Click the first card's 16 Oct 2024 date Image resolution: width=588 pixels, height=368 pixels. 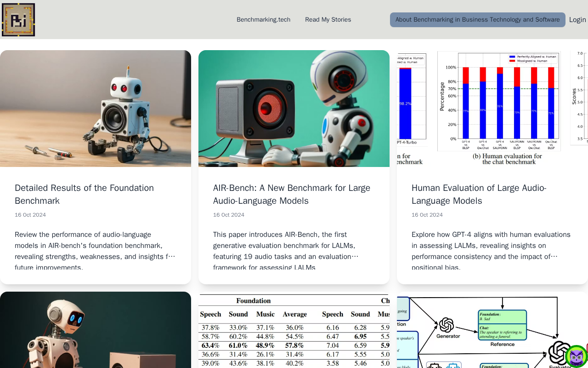click(x=30, y=215)
